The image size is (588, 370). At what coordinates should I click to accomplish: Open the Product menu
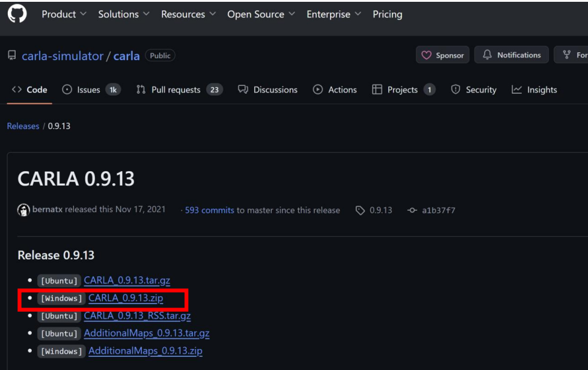tap(64, 14)
